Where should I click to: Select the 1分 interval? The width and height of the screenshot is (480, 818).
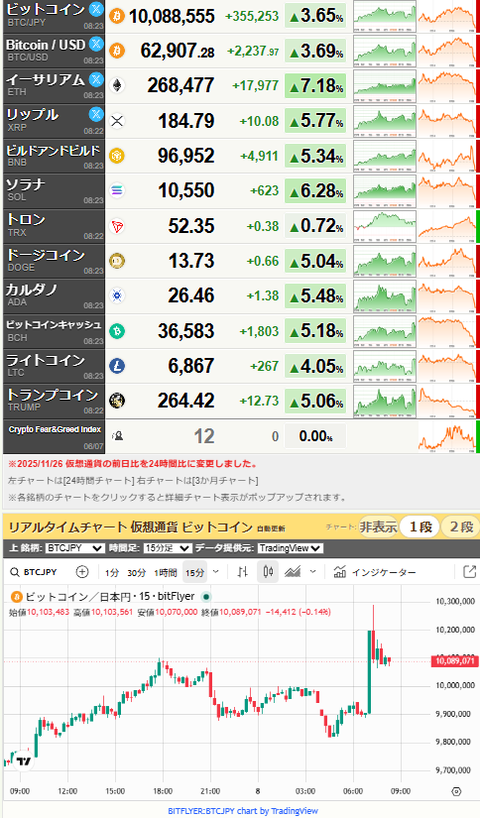(x=112, y=573)
